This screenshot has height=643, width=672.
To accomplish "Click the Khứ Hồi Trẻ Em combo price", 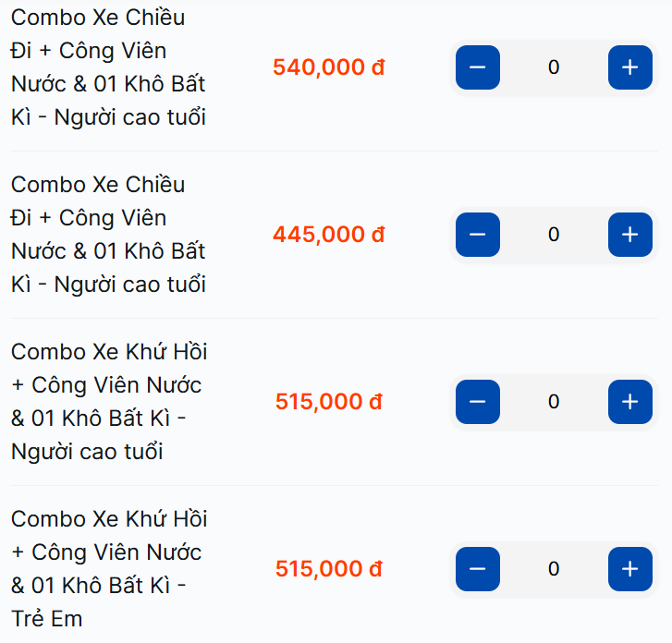I will (x=329, y=569).
